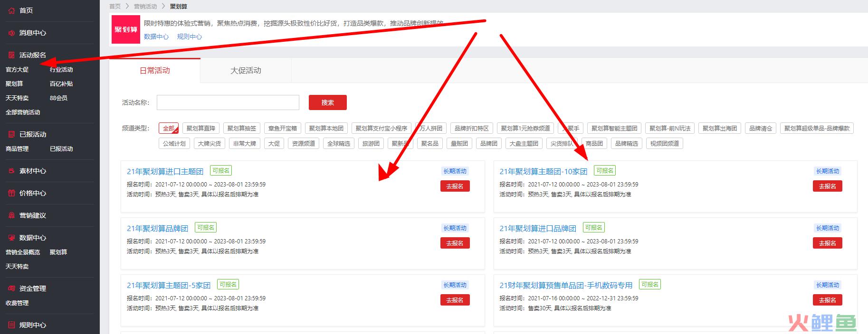Select the 品牌清仓 channel filter

click(761, 128)
